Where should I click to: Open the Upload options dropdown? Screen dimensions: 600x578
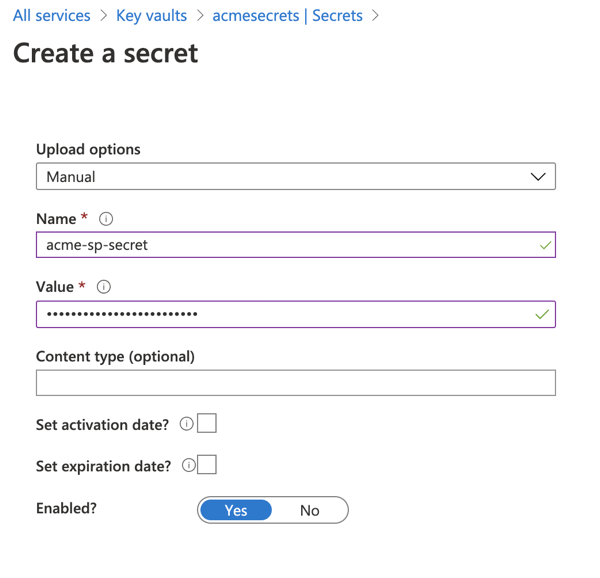click(x=295, y=177)
